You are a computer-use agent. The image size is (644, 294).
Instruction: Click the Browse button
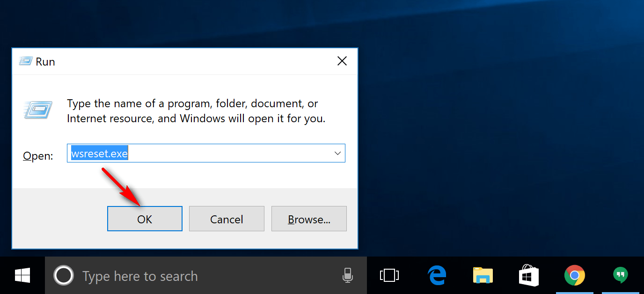(309, 219)
